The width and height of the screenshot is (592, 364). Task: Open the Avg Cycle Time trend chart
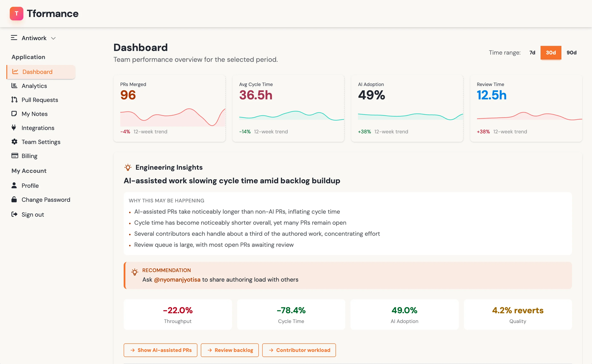[291, 116]
